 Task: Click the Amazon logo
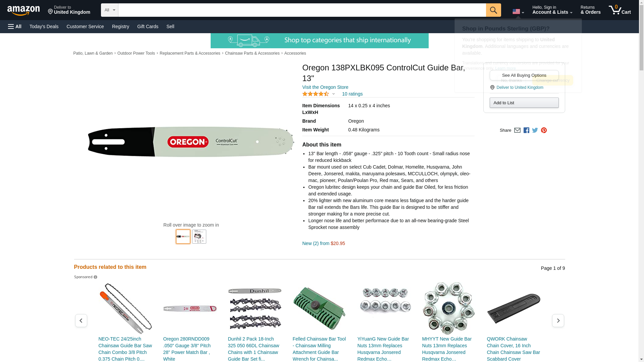click(23, 10)
